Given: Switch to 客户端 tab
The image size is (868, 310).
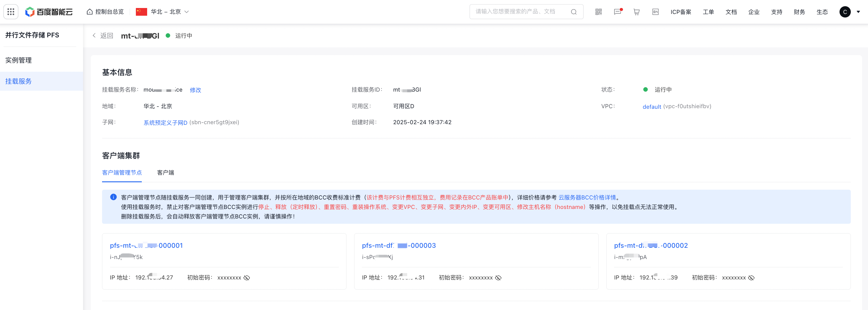Looking at the screenshot, I should 166,173.
